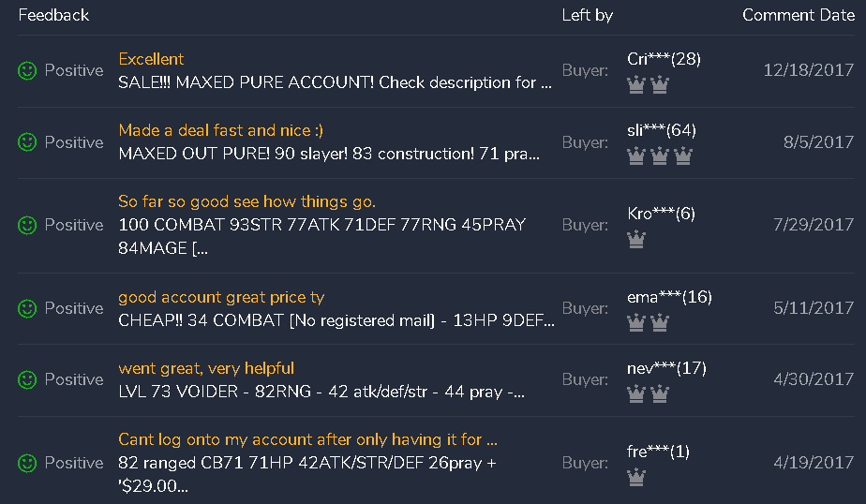Image resolution: width=866 pixels, height=504 pixels.
Task: Open the 'MAXED OUT PURE! 90 slayer' listing
Action: [329, 154]
